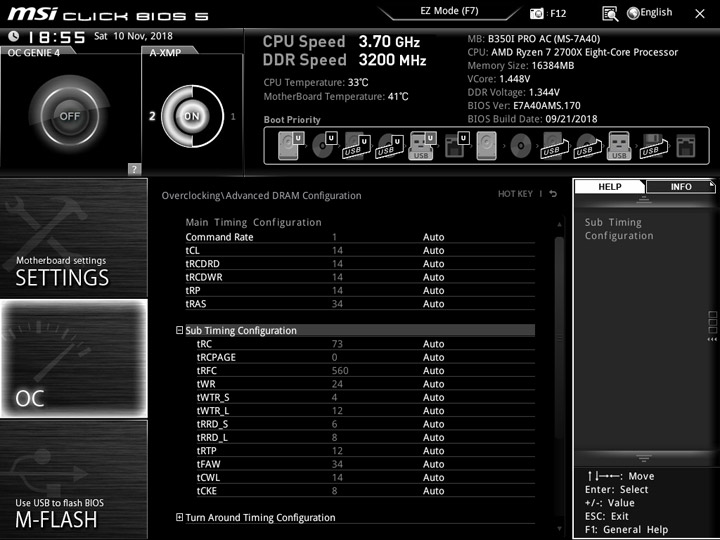
Task: Select the legacy USB key boot icon
Action: (619, 146)
